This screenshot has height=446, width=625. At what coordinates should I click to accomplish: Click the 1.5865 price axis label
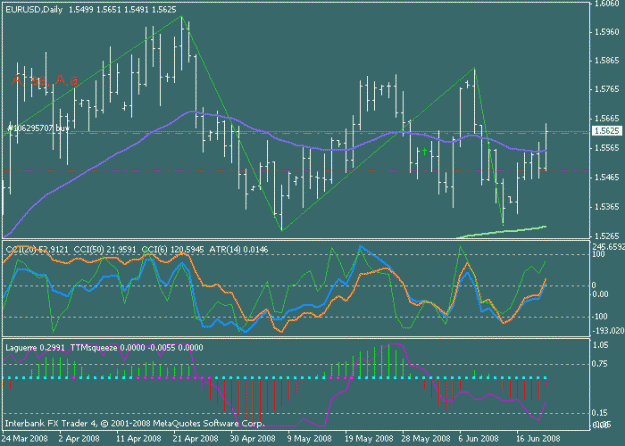tap(607, 61)
